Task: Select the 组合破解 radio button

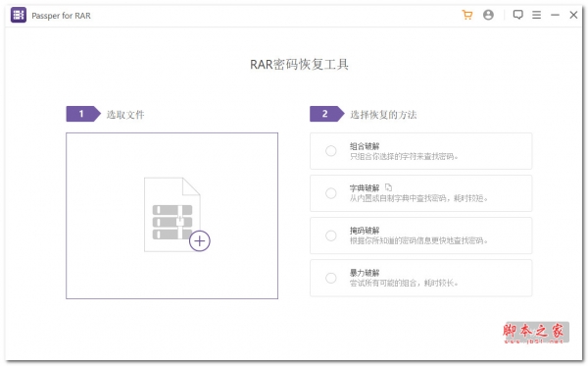Action: pos(331,151)
